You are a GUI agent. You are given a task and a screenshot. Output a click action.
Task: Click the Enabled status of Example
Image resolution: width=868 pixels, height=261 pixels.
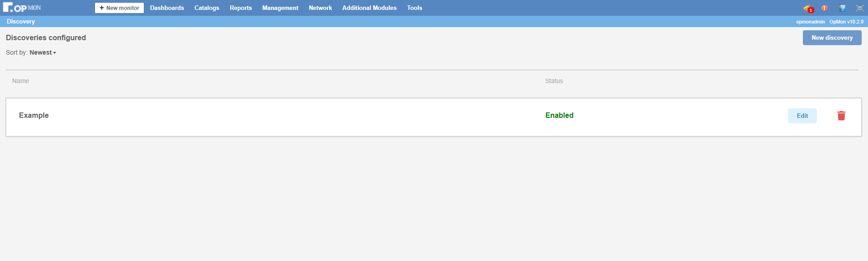pos(559,116)
